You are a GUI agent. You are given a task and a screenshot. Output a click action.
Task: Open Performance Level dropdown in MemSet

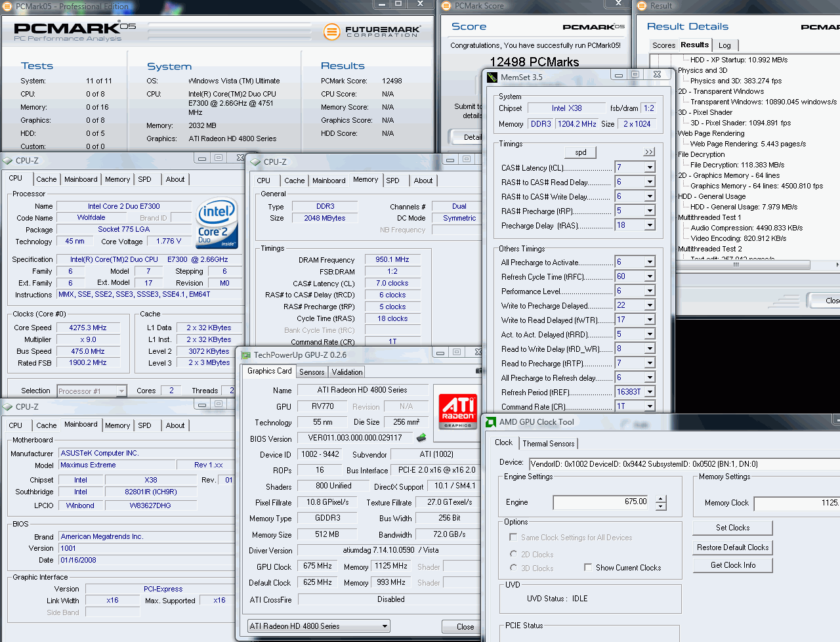click(650, 291)
